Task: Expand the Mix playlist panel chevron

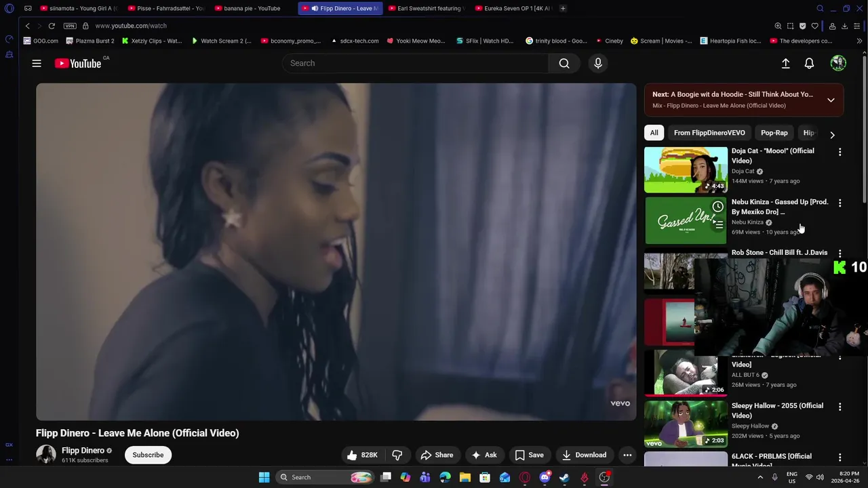Action: [x=831, y=100]
